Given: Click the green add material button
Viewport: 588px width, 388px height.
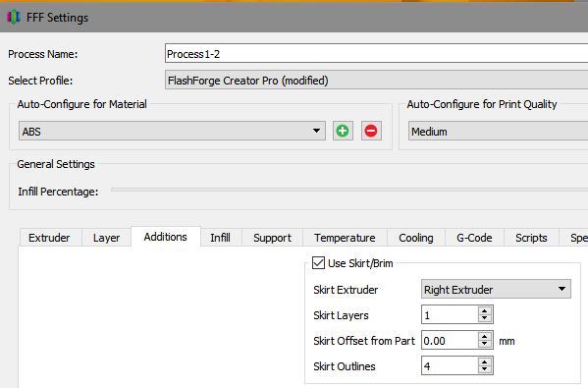Looking at the screenshot, I should [x=343, y=131].
